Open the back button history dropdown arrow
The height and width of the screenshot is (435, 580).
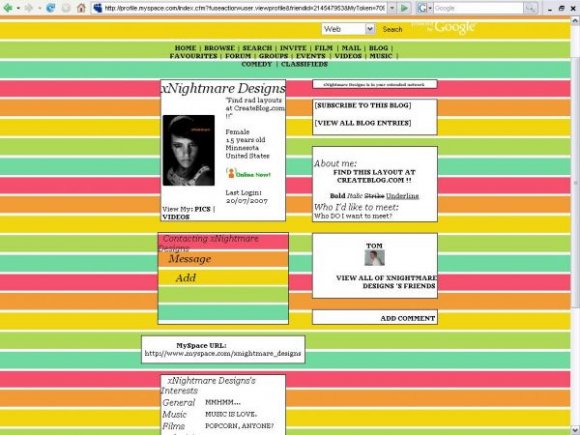point(18,8)
